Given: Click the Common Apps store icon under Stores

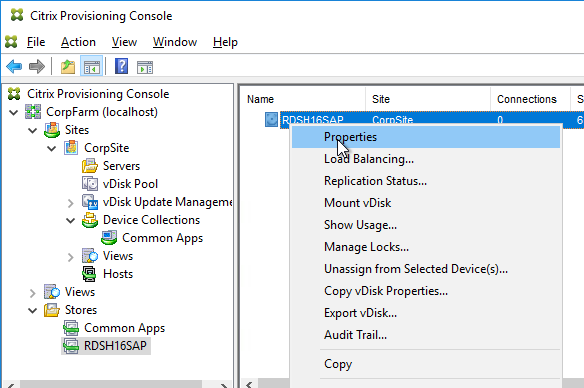Looking at the screenshot, I should (71, 328).
